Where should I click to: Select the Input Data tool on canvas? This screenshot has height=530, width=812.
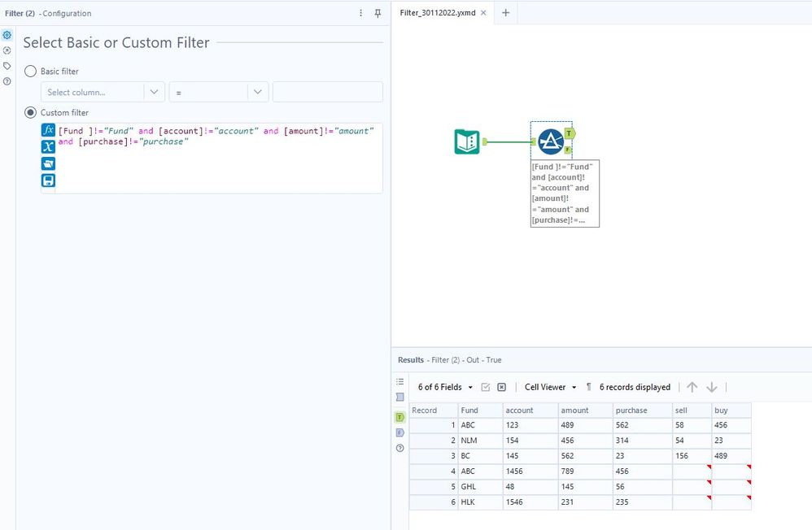[467, 141]
